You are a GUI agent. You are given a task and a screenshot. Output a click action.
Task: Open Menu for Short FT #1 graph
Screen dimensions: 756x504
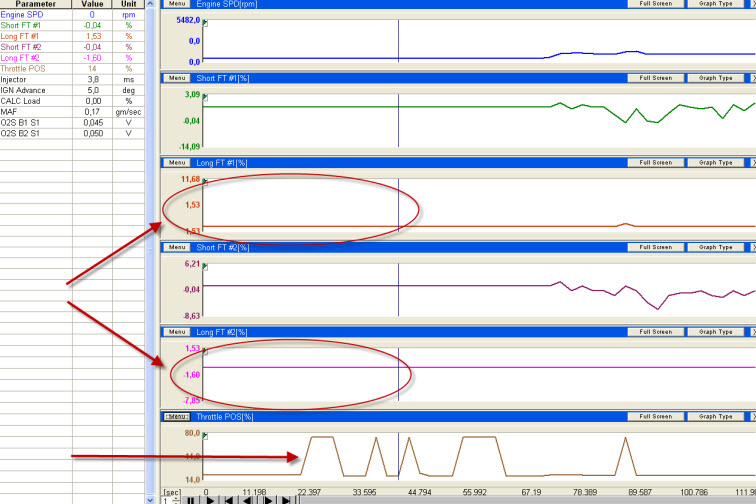point(177,77)
